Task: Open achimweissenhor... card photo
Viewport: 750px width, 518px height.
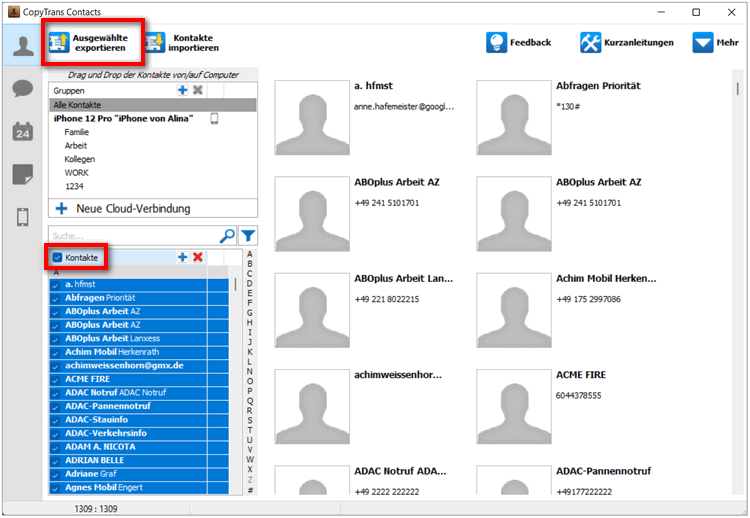Action: (x=312, y=407)
